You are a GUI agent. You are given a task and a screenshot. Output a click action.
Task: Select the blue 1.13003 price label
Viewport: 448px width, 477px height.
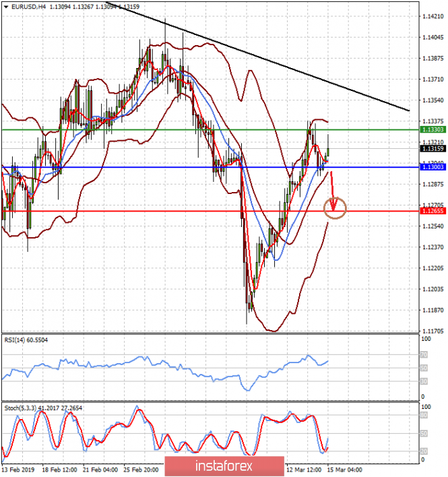pos(431,167)
